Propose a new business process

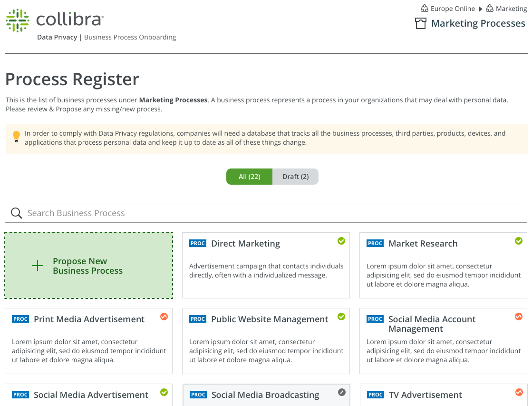tap(88, 266)
